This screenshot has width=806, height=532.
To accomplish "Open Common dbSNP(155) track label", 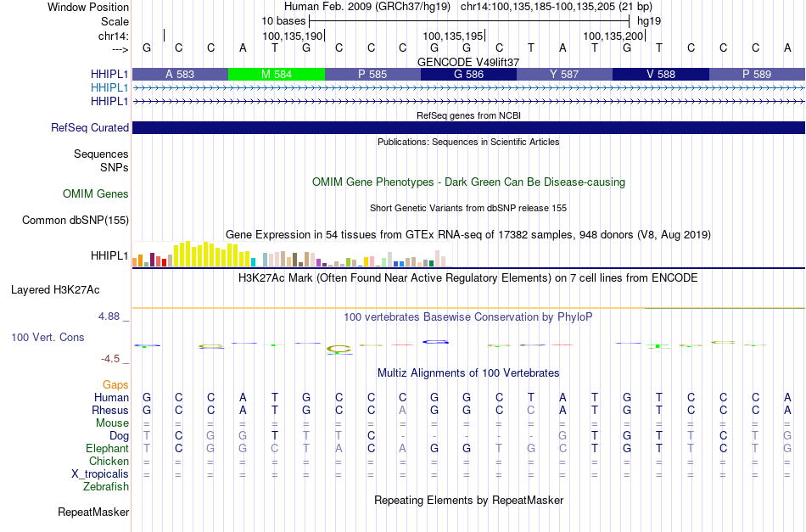I will (x=76, y=220).
